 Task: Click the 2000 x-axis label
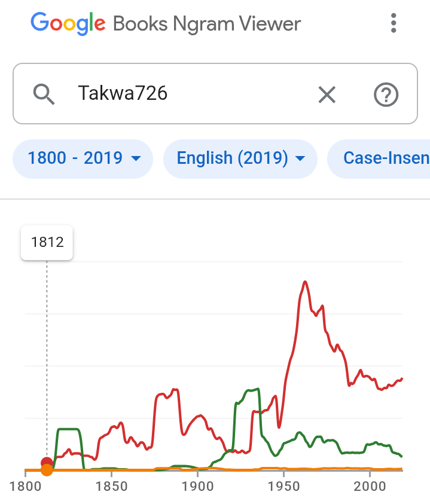coord(370,486)
